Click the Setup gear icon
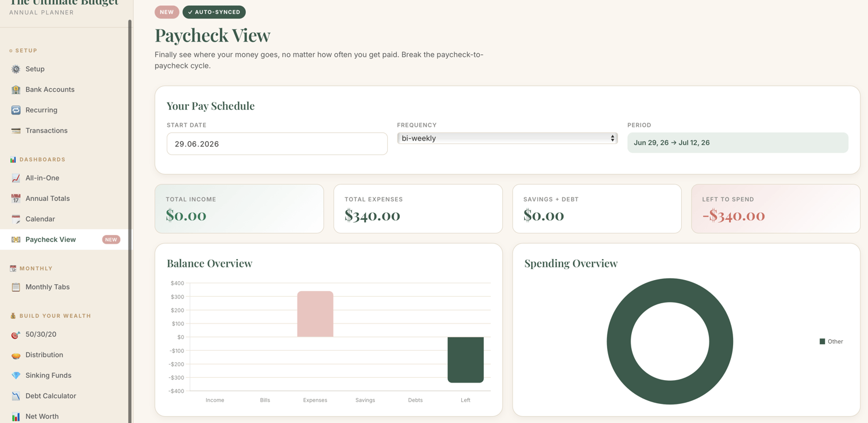 click(16, 69)
